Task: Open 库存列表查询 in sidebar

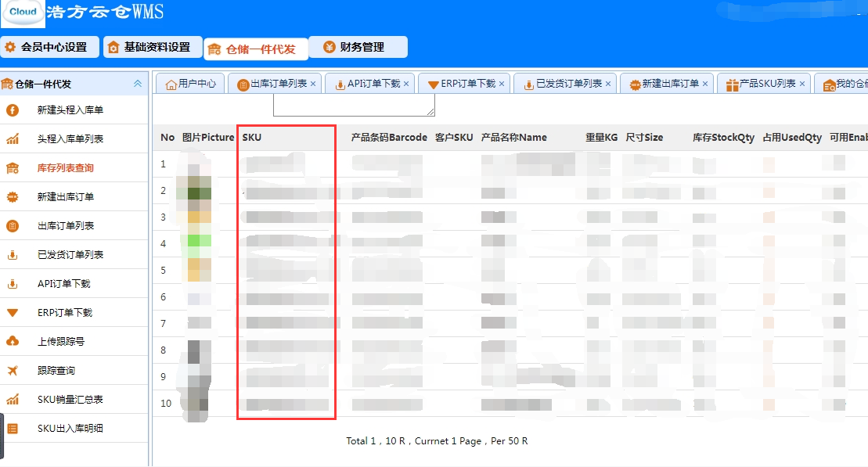Action: coord(65,167)
